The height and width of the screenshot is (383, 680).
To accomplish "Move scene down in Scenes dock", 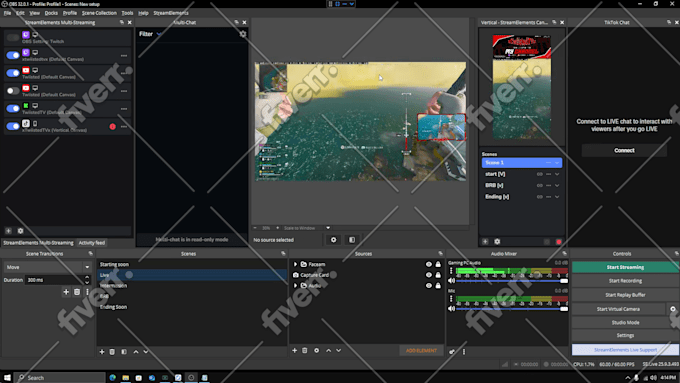I will coord(146,352).
